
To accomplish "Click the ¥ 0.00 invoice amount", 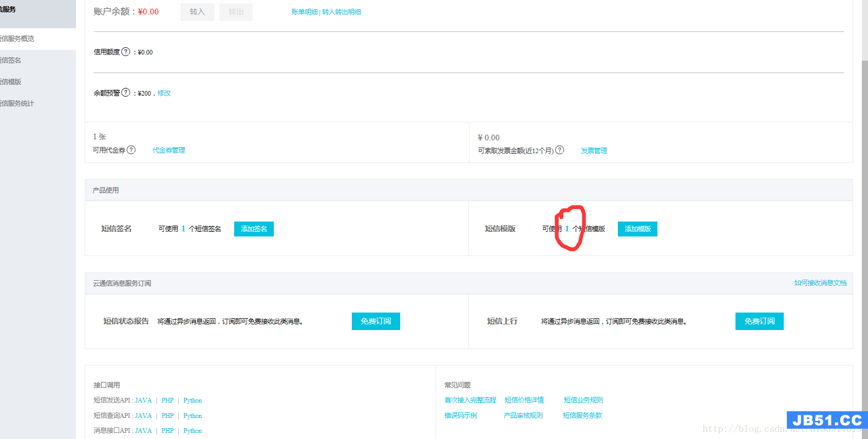I will [488, 138].
